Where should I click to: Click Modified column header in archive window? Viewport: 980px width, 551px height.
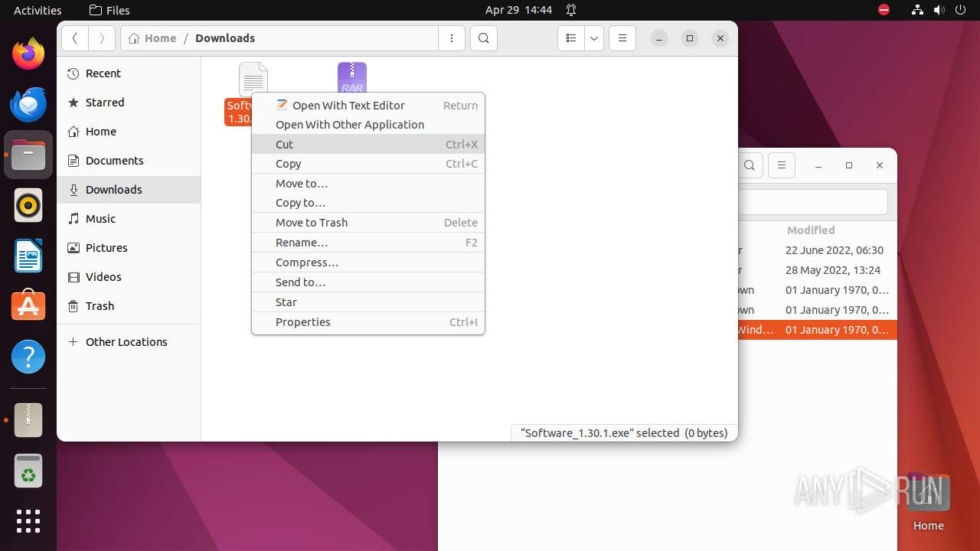coord(811,230)
